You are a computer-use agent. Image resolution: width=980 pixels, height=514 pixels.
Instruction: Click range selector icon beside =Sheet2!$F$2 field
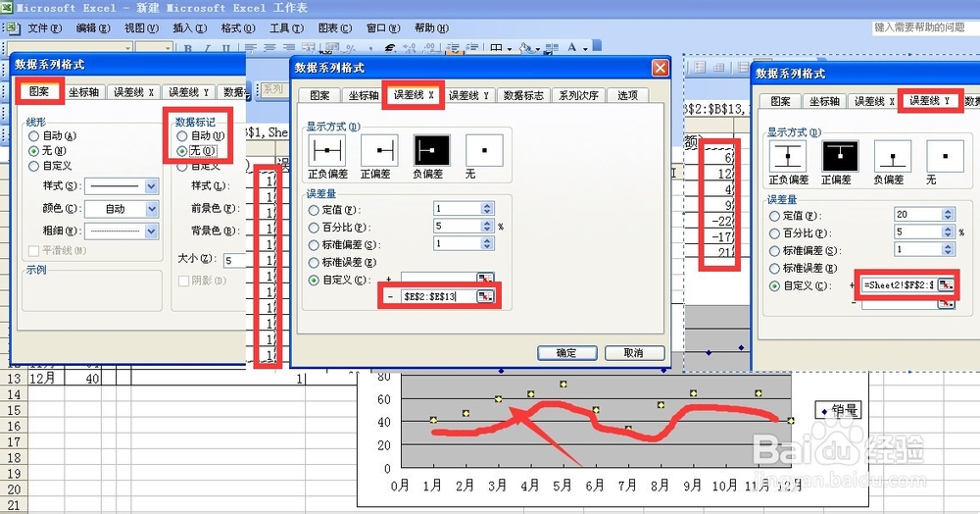(x=947, y=285)
